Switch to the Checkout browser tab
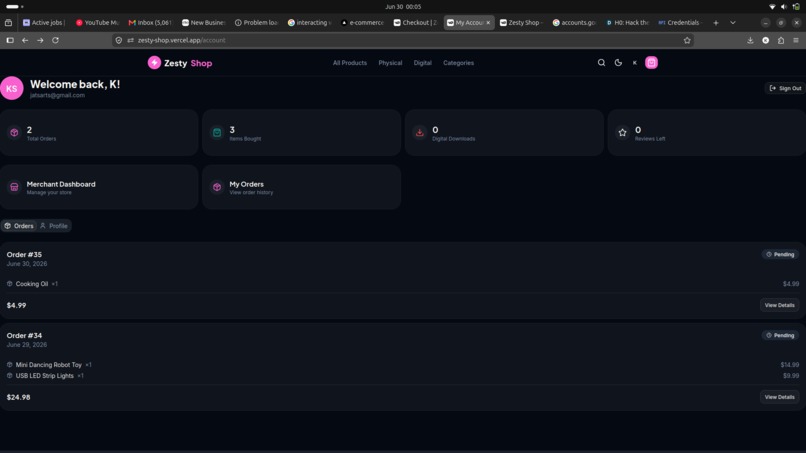 [x=415, y=23]
